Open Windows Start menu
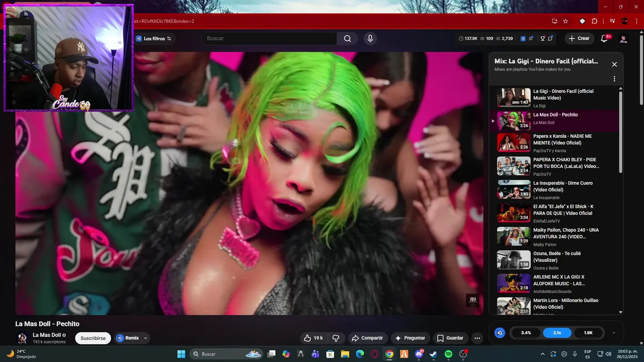644x362 pixels. (x=181, y=354)
